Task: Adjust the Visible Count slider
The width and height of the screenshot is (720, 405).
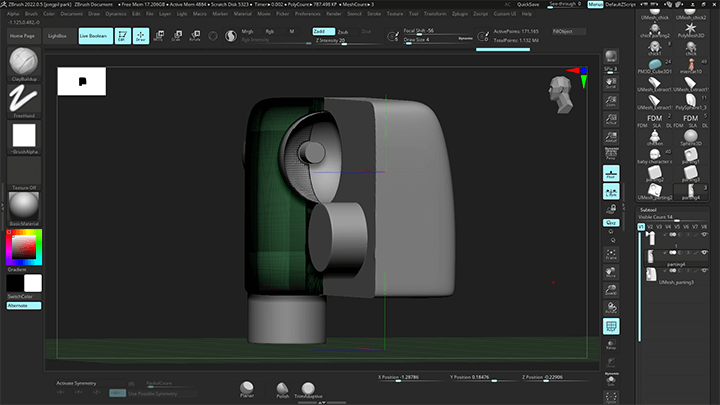Action: pyautogui.click(x=672, y=217)
